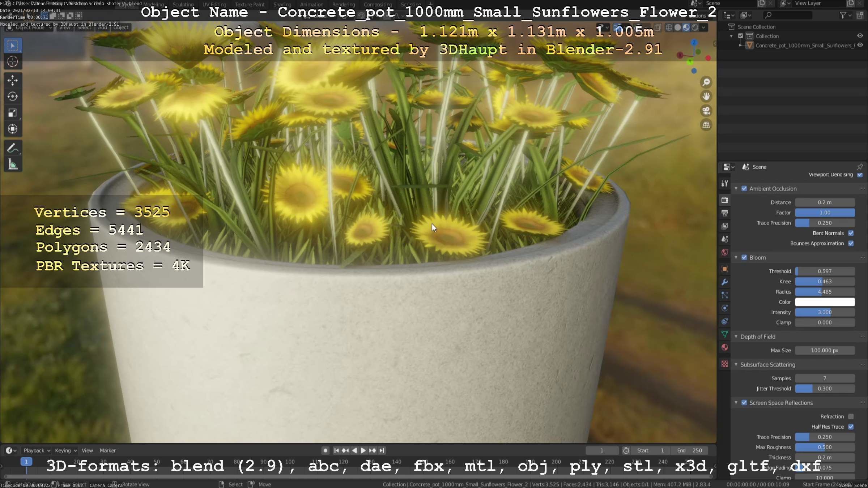Open the timeline Marker menu
Image resolution: width=868 pixels, height=488 pixels.
pyautogui.click(x=108, y=450)
